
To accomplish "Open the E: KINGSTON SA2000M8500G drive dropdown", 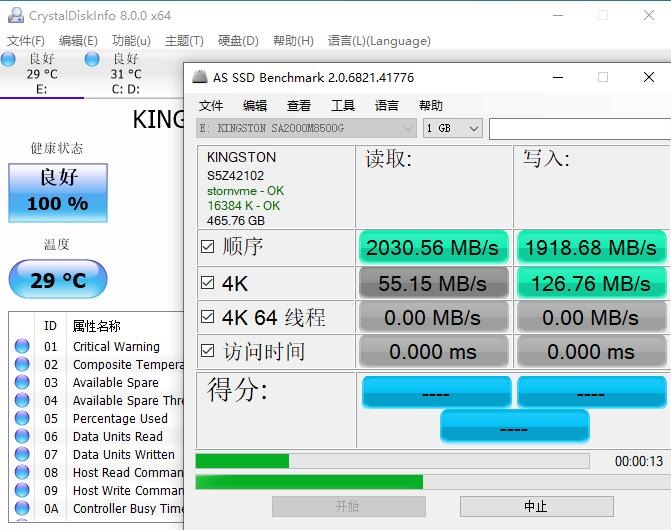I will (x=306, y=128).
